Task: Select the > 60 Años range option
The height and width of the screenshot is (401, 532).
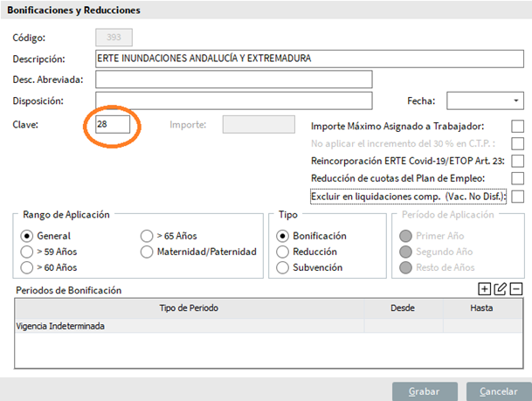Action: pyautogui.click(x=27, y=268)
